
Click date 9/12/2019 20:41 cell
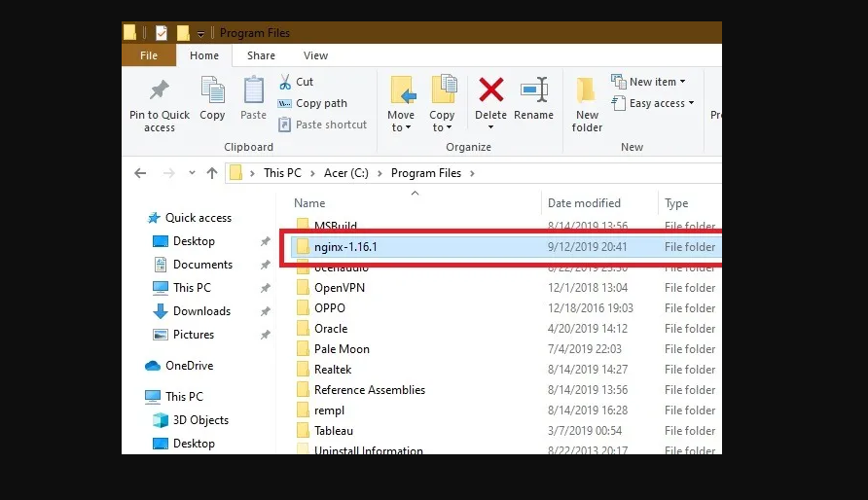(x=588, y=247)
